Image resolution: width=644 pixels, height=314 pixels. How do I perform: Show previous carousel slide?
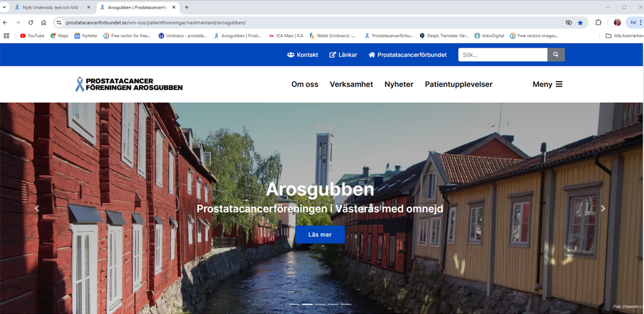(x=36, y=208)
